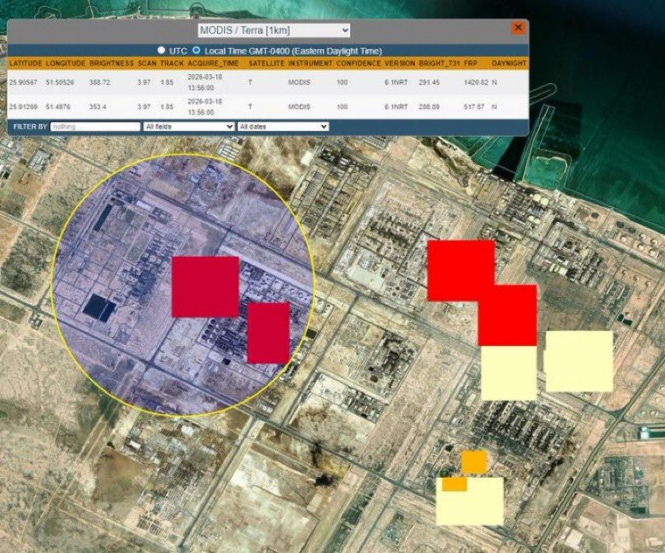Click the FRP column header

tap(471, 63)
